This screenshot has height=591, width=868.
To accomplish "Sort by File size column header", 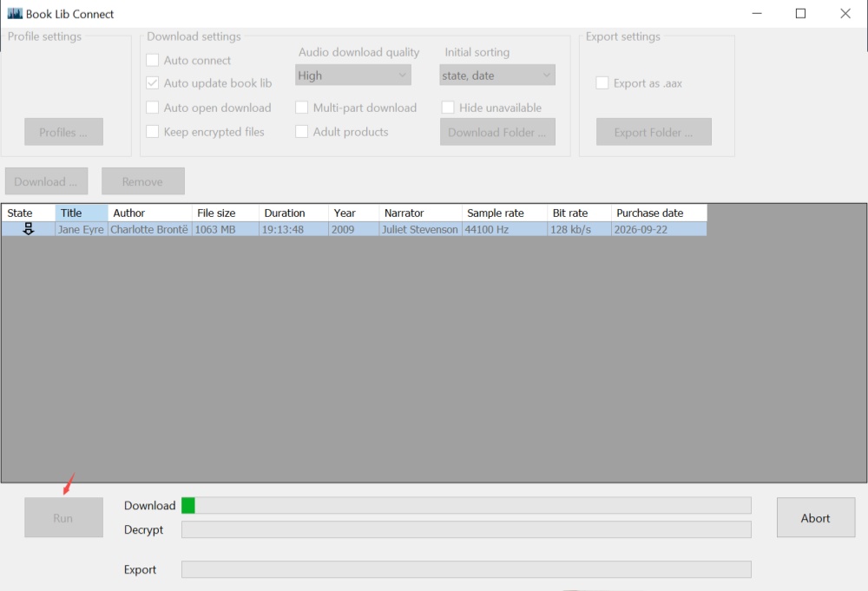I will click(226, 213).
